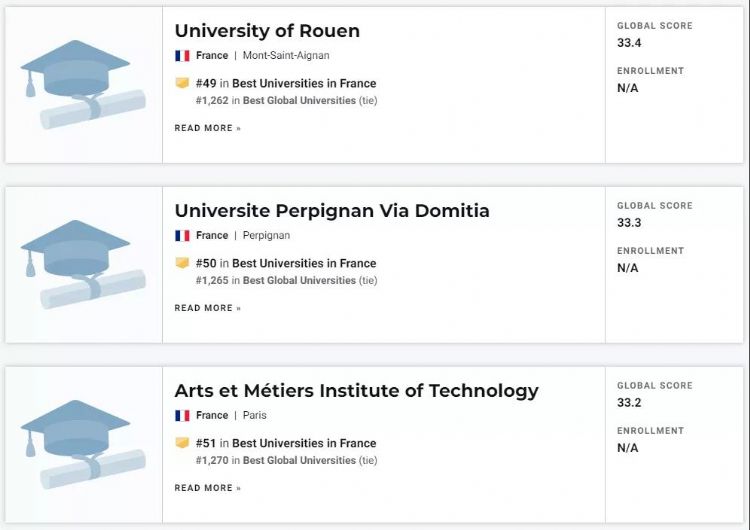Click Best Universities in France link at #50

point(304,263)
